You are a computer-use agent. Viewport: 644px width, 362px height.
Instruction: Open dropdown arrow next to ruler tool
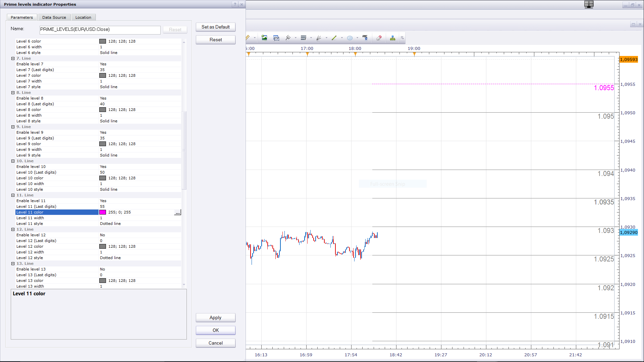click(255, 38)
